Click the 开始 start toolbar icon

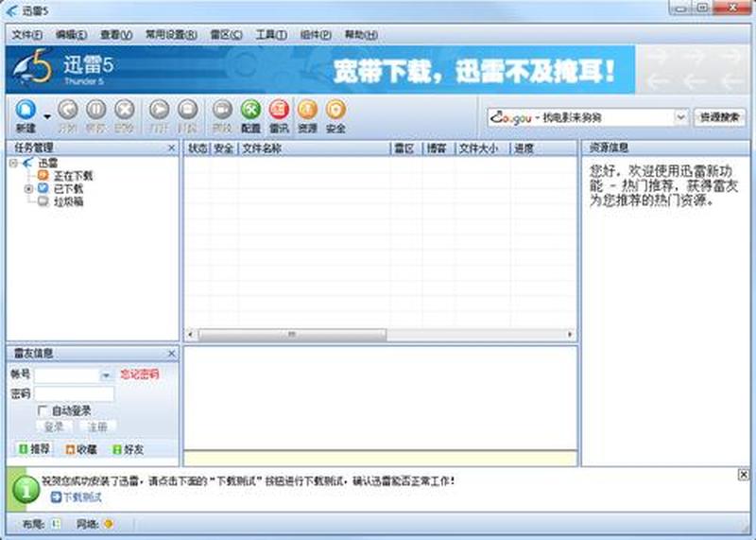point(67,110)
